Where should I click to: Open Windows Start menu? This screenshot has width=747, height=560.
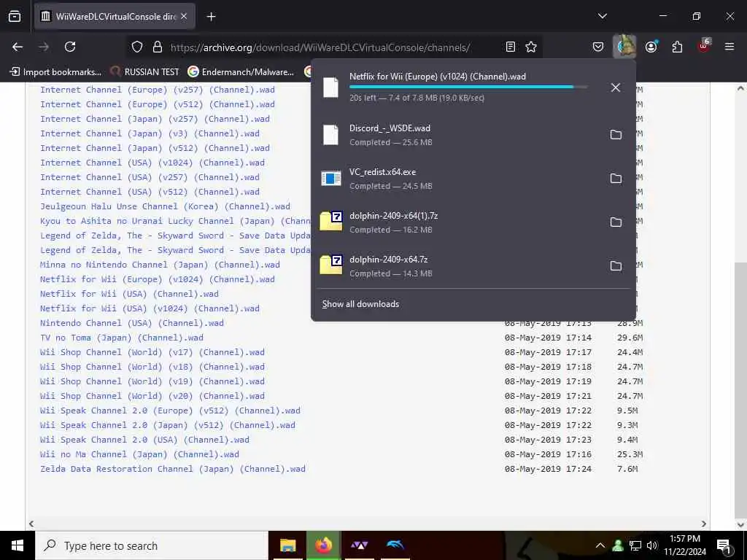click(x=18, y=545)
